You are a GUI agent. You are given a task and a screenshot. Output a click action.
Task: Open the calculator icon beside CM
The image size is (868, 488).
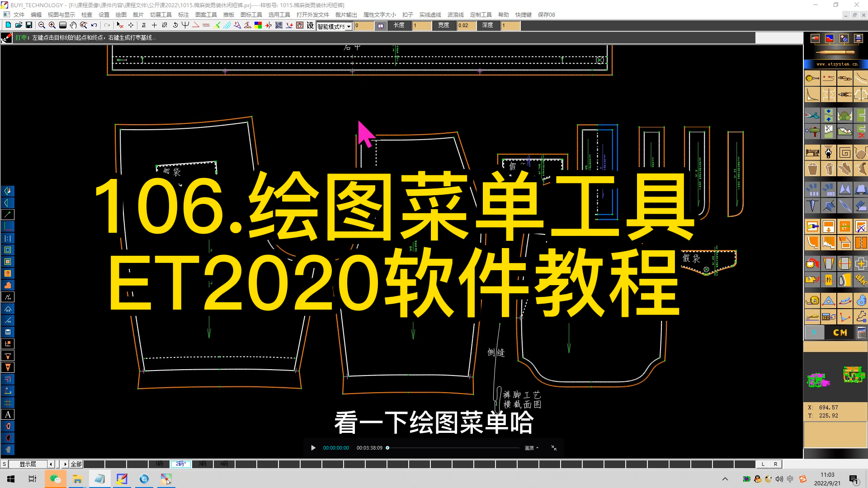(x=862, y=333)
